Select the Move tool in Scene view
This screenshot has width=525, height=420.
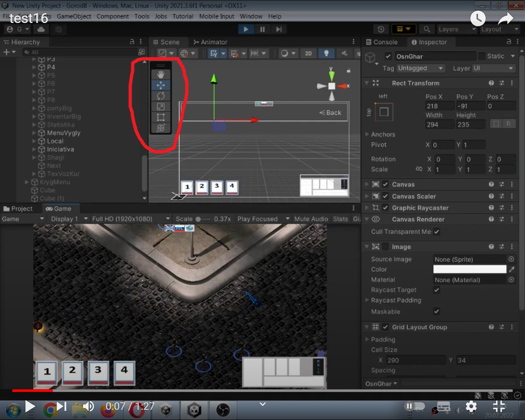click(161, 85)
